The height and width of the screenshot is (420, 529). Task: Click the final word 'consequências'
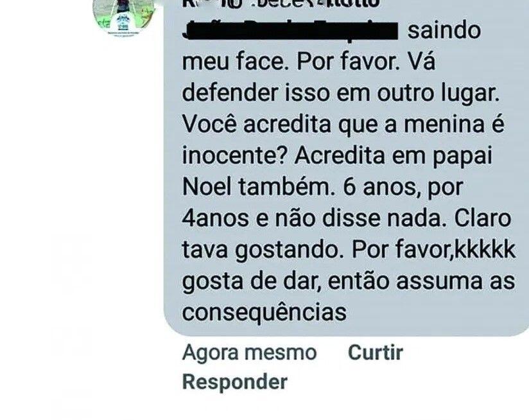(264, 312)
